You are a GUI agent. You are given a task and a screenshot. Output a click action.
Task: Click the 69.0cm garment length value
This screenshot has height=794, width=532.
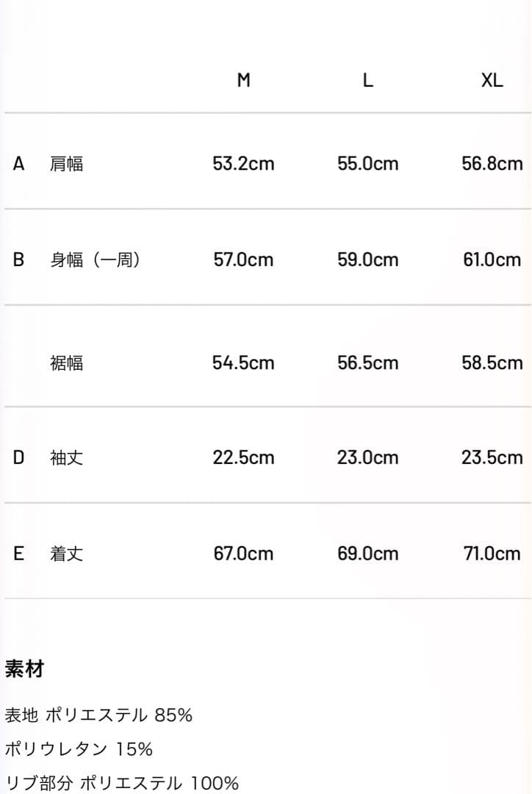(x=367, y=553)
